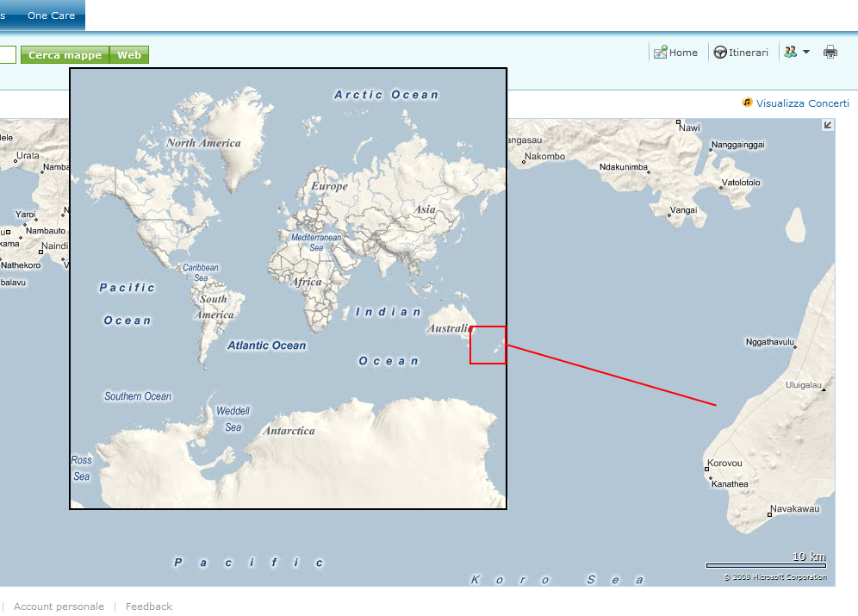Click the Home map icon
Screen dimensions: 858x616
pyautogui.click(x=661, y=52)
